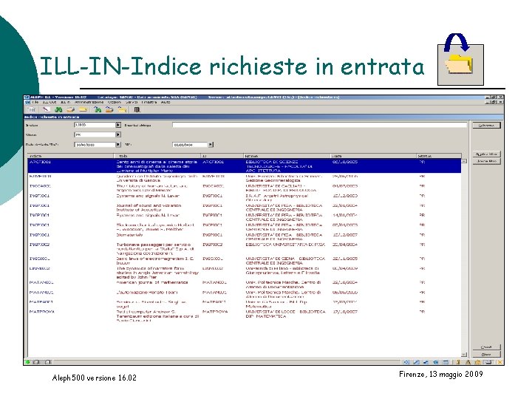Viewport: 532px width, 399px height.
Task: Select the INGCA001 index entry
Action: pyautogui.click(x=40, y=186)
